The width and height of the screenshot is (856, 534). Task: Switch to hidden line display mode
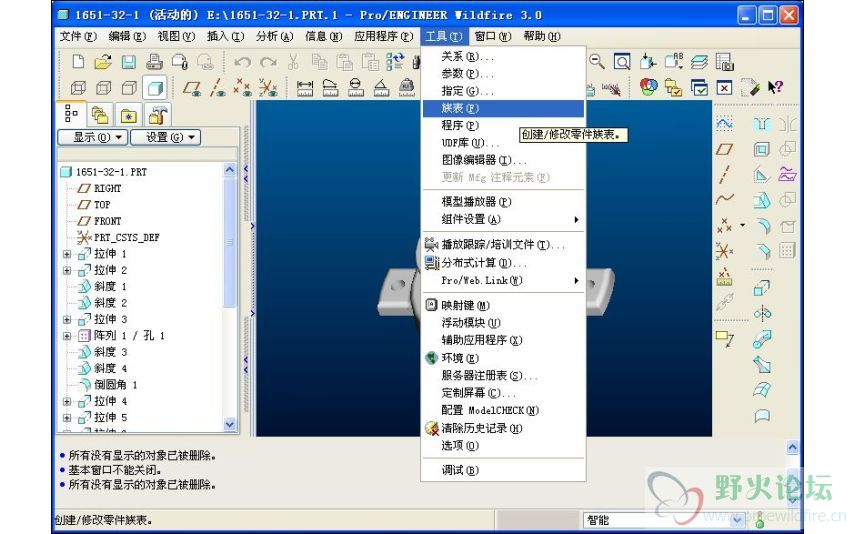tap(103, 87)
